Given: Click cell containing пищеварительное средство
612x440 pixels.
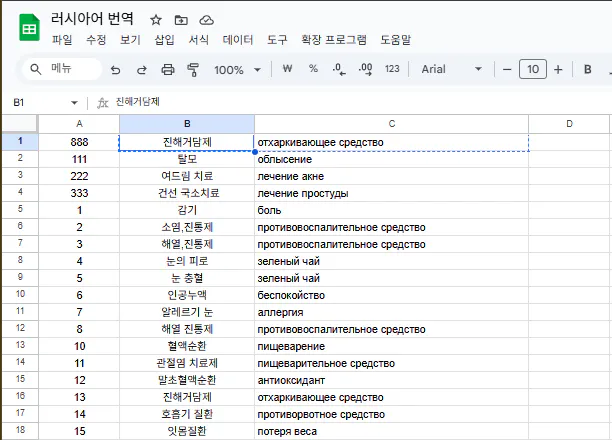Looking at the screenshot, I should pos(391,363).
